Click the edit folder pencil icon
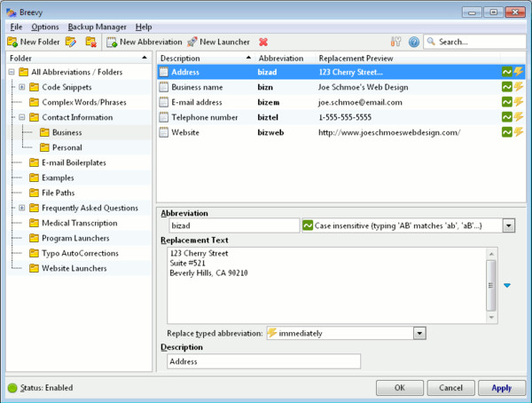 tap(70, 42)
